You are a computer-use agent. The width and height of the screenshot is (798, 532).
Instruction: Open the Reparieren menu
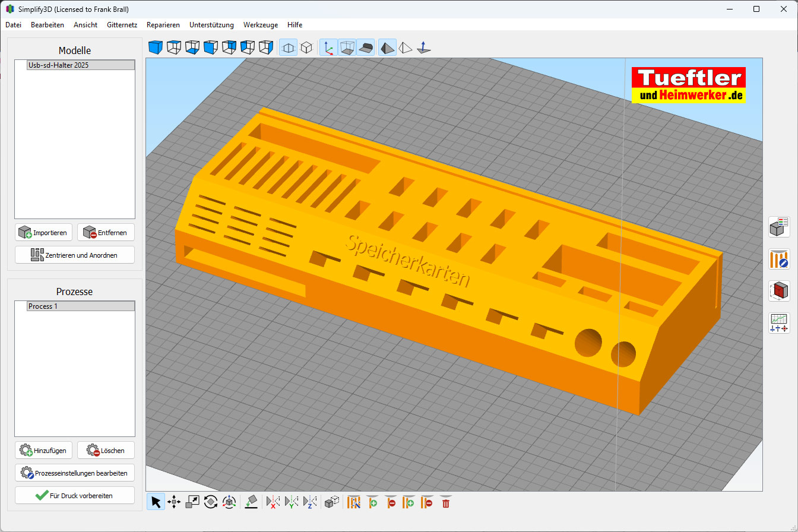[x=163, y=25]
